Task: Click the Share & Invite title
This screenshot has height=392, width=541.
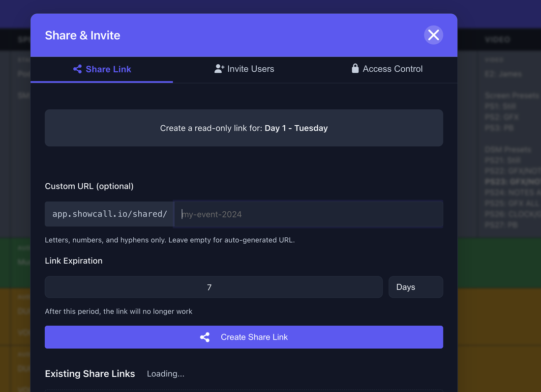Action: pos(83,35)
